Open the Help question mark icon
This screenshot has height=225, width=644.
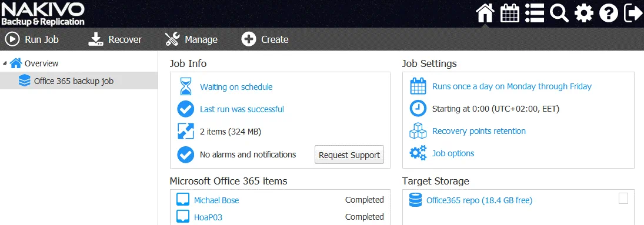tap(608, 14)
